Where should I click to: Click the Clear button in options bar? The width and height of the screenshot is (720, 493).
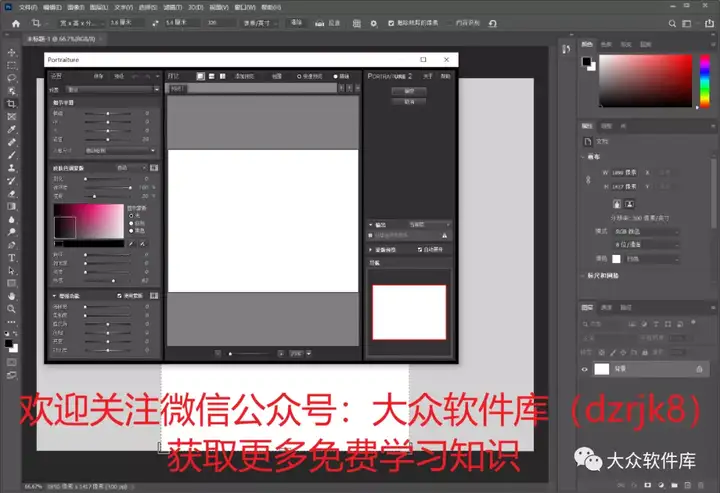pyautogui.click(x=297, y=22)
